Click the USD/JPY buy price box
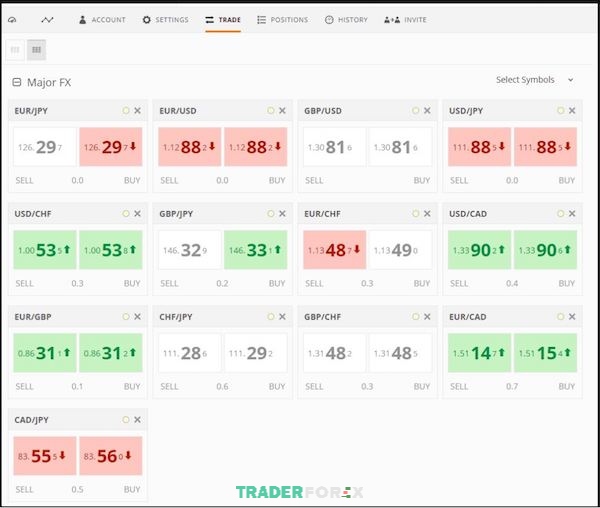The image size is (600, 508). pyautogui.click(x=545, y=147)
